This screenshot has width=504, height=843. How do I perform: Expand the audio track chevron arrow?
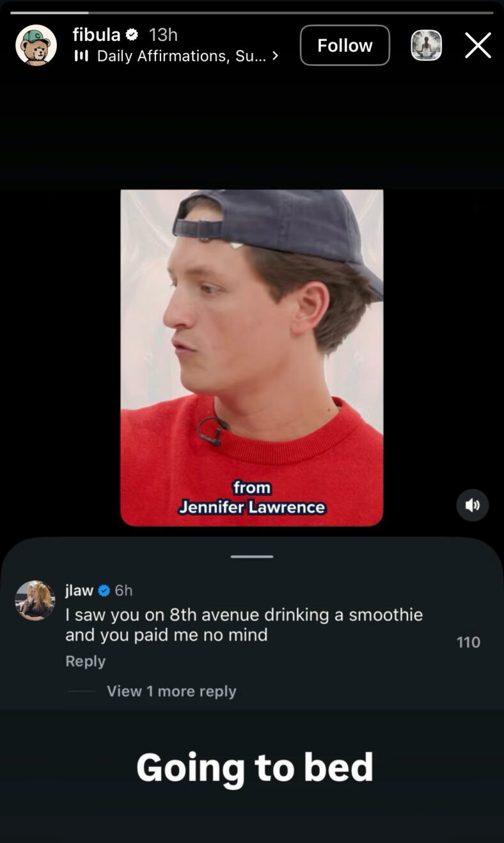point(275,56)
